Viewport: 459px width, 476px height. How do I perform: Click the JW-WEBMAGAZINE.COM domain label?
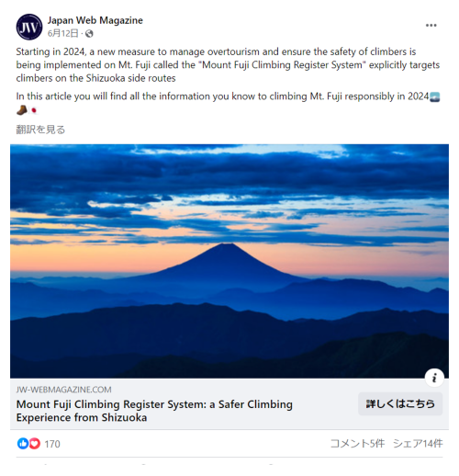tap(64, 390)
